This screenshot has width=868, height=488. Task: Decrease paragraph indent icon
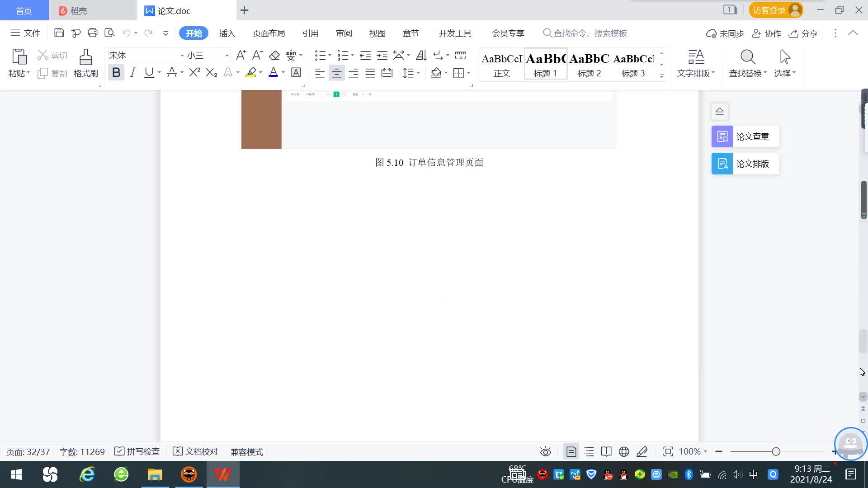point(365,55)
